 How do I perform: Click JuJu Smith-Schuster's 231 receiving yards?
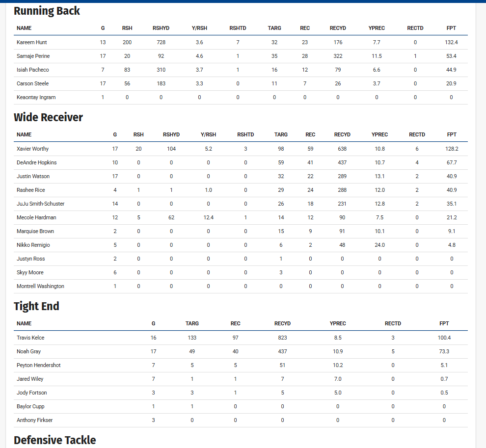(x=342, y=204)
